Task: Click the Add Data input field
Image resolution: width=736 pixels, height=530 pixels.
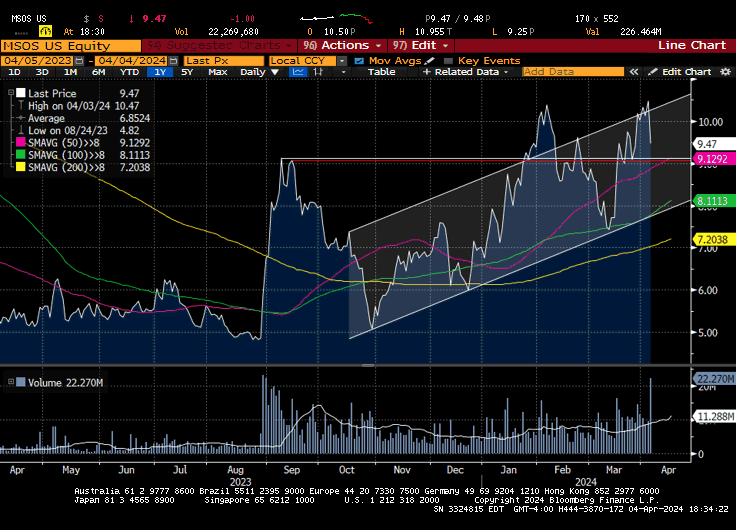Action: click(x=573, y=72)
